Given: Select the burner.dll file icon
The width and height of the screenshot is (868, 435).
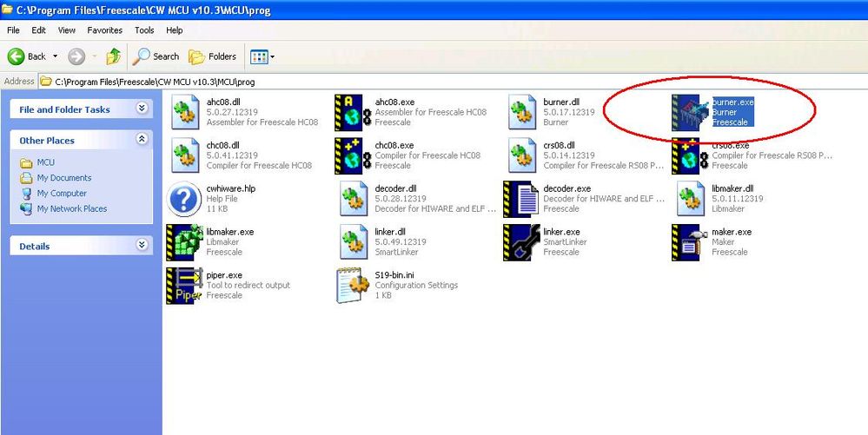Looking at the screenshot, I should click(522, 112).
